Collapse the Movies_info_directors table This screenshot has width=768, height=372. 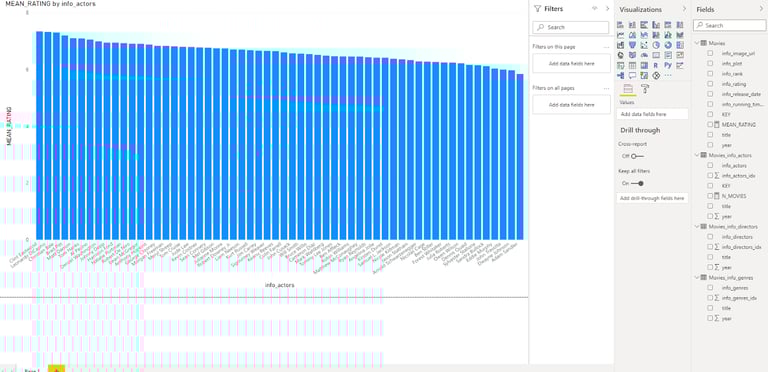(697, 226)
